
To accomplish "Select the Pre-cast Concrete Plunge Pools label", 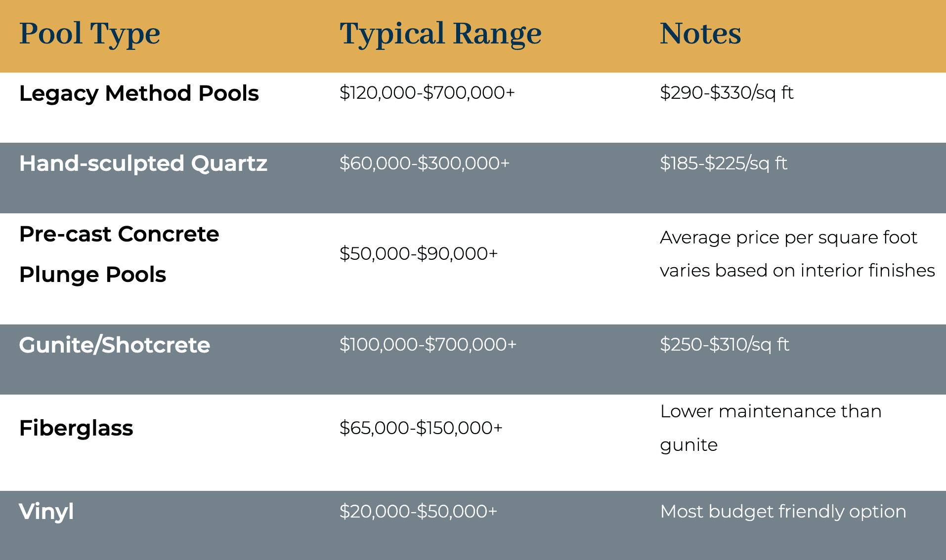I will [x=119, y=254].
